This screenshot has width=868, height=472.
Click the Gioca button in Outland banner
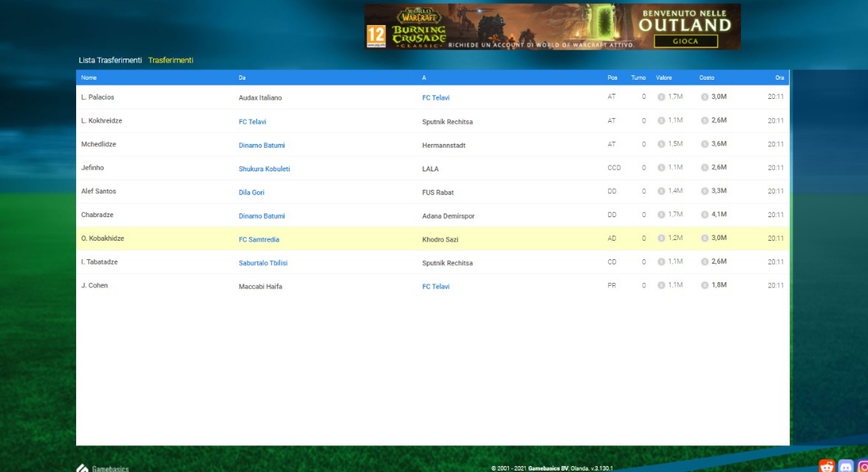click(685, 41)
